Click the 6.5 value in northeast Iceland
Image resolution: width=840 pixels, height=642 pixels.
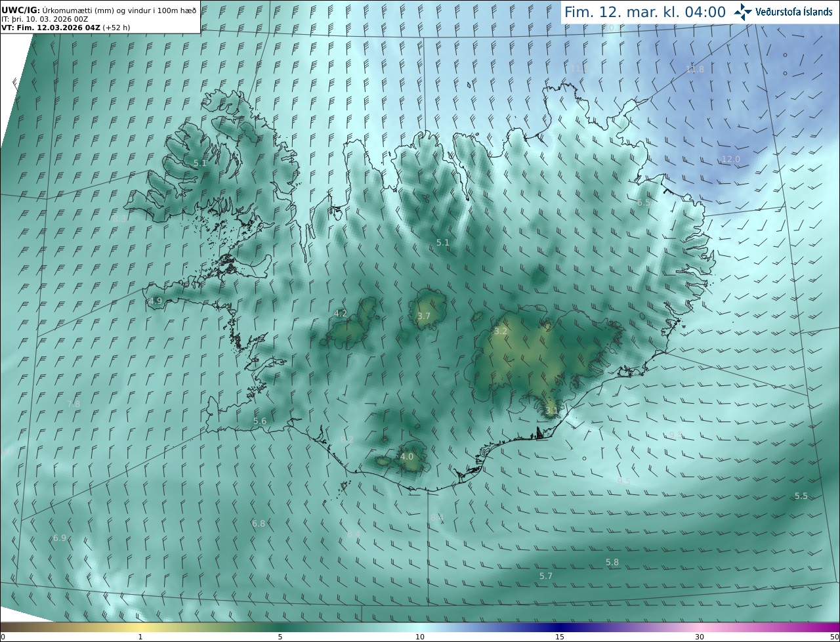click(x=644, y=202)
